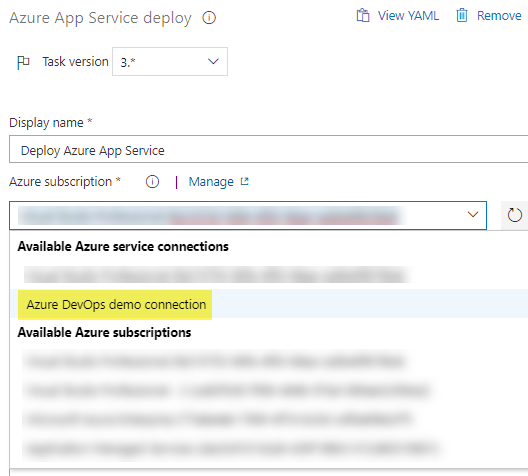Click the Display name input field
The image size is (528, 476).
pyautogui.click(x=268, y=149)
